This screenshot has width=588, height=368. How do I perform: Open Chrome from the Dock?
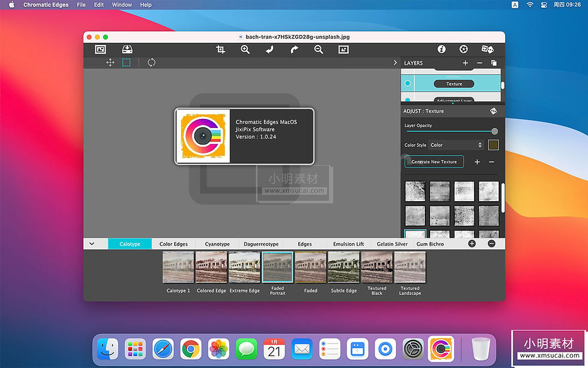click(191, 349)
